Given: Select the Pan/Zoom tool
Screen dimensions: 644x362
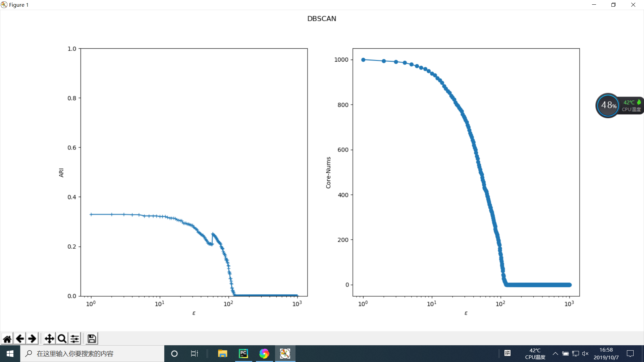Looking at the screenshot, I should click(49, 338).
